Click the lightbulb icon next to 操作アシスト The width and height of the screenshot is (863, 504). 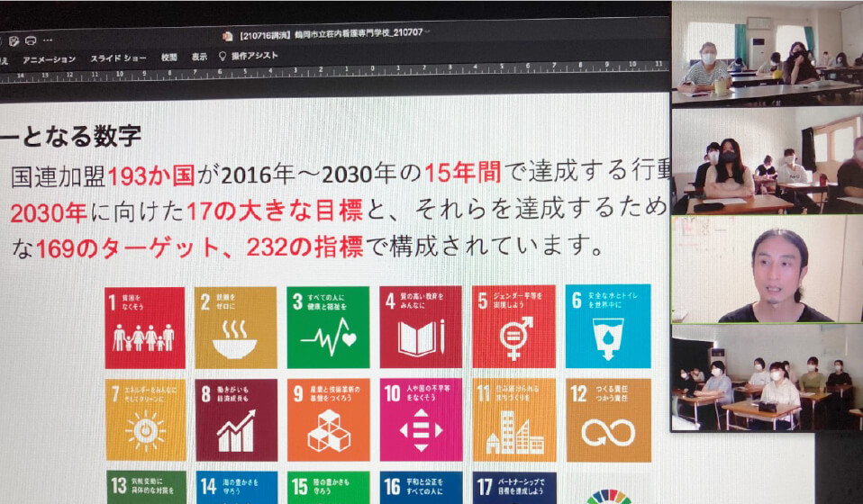(222, 56)
